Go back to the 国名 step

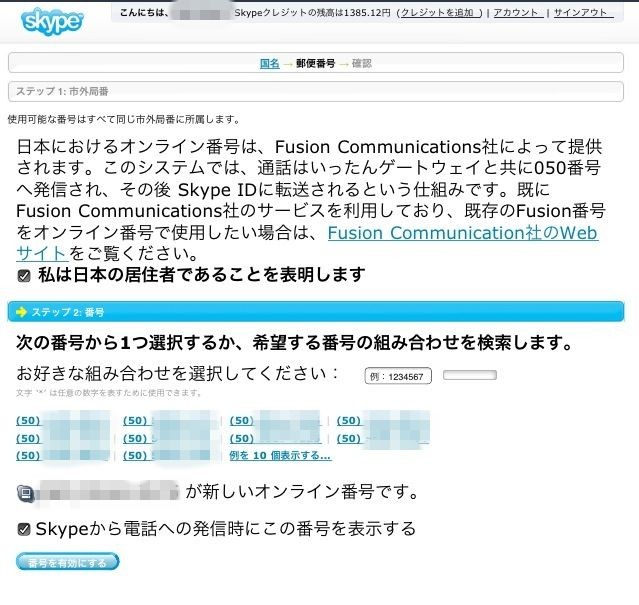270,64
